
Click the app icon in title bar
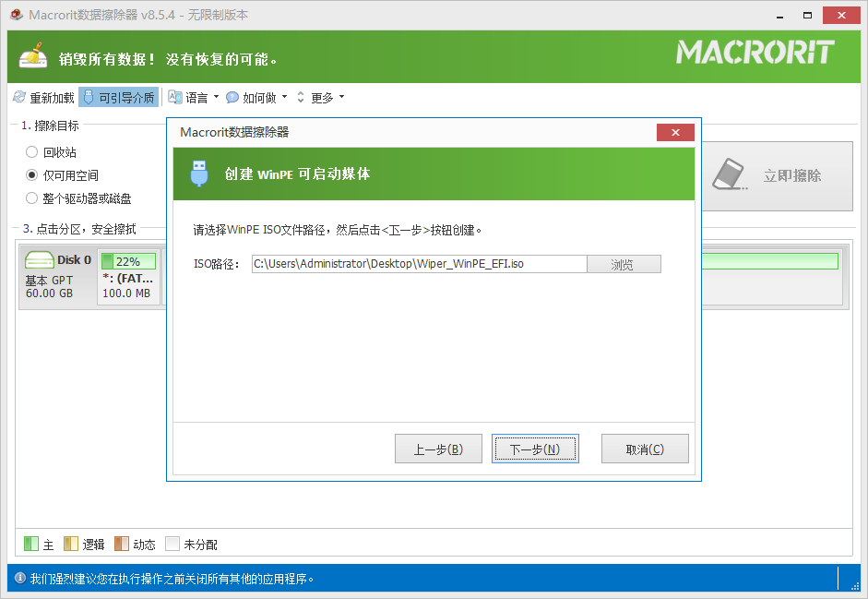tap(17, 15)
